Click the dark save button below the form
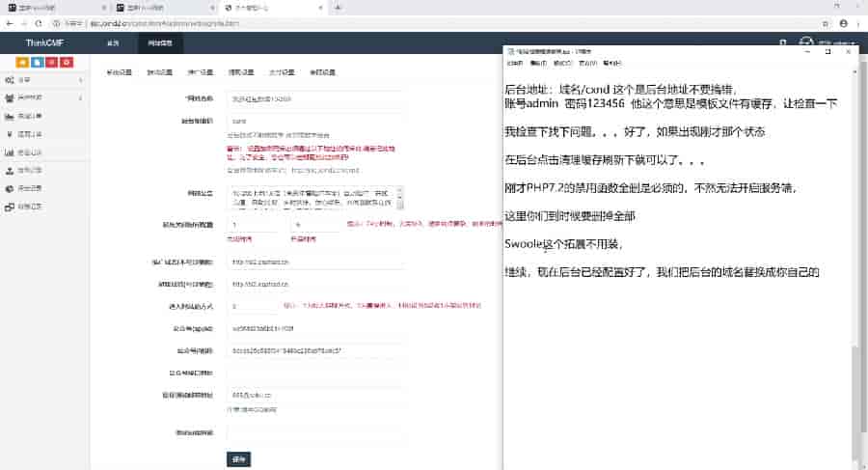This screenshot has width=868, height=470. pyautogui.click(x=238, y=459)
